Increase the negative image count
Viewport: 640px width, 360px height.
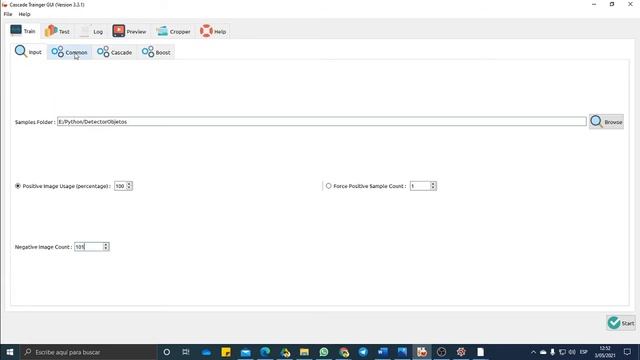[x=106, y=244]
